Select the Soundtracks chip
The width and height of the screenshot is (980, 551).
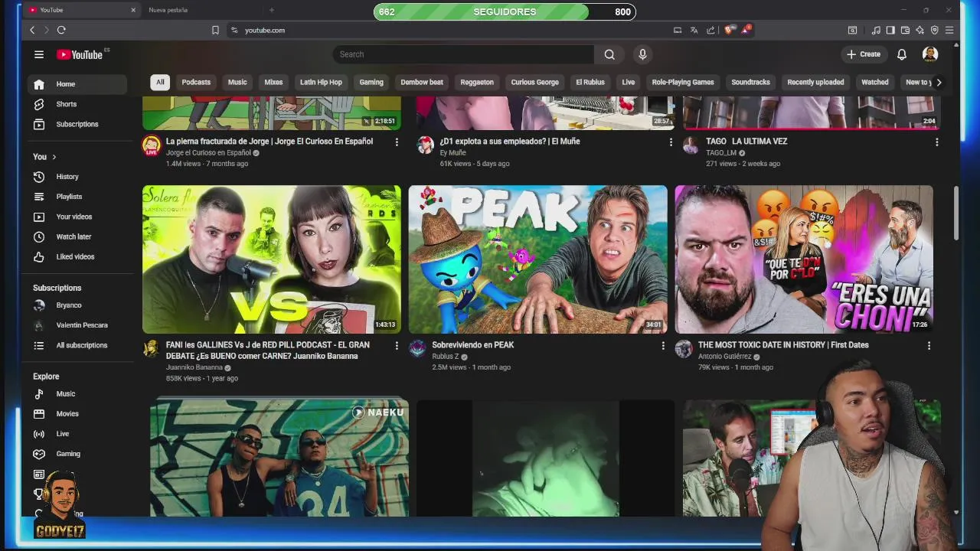750,82
